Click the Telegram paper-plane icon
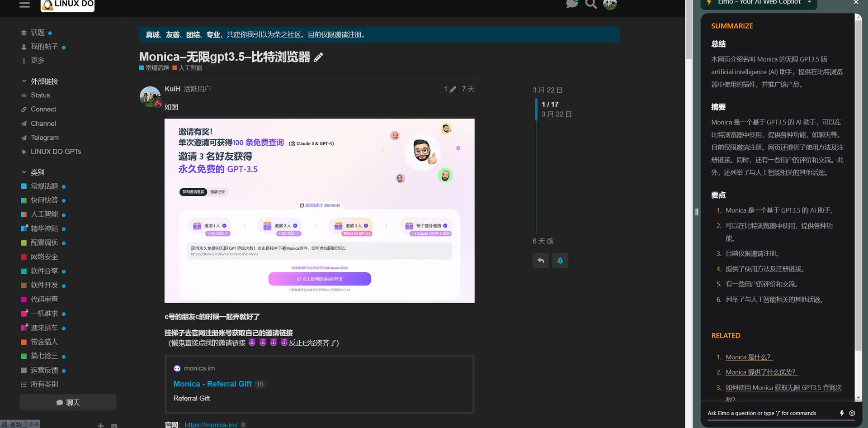The width and height of the screenshot is (868, 428). pos(24,138)
